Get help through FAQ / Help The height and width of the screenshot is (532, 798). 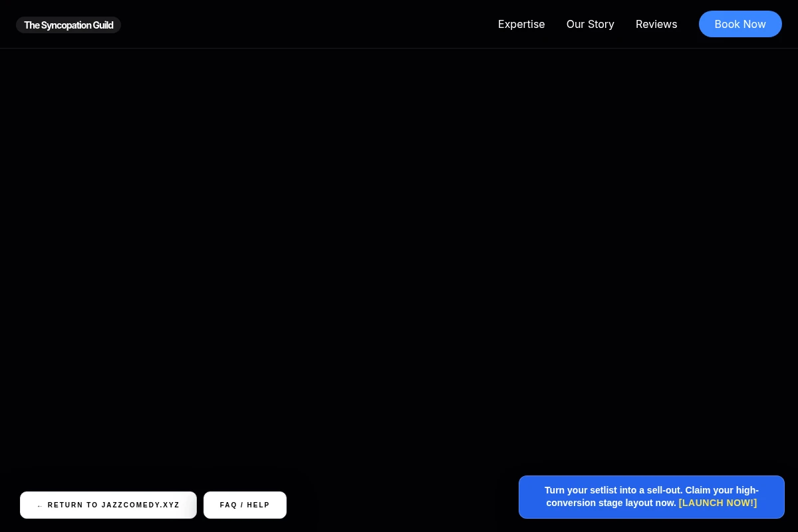pos(245,505)
